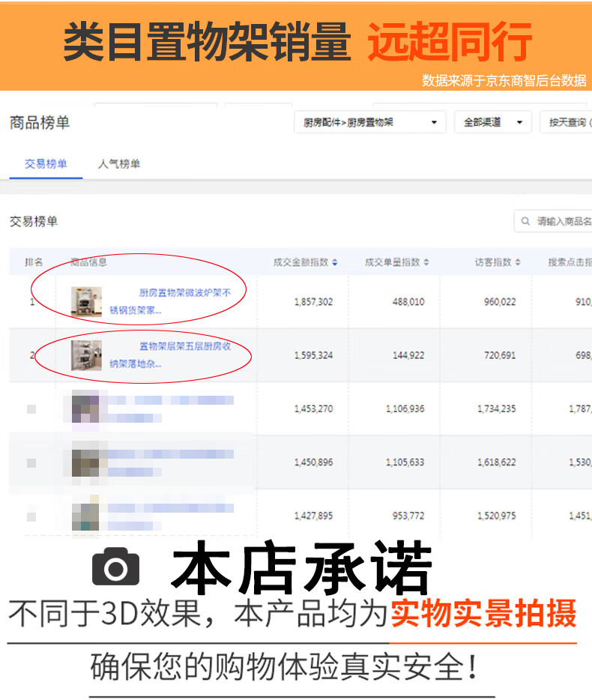Screen dimensions: 592x700
Task: Expand the 厨房配件>厨房置物架 category dropdown
Action: (x=369, y=122)
